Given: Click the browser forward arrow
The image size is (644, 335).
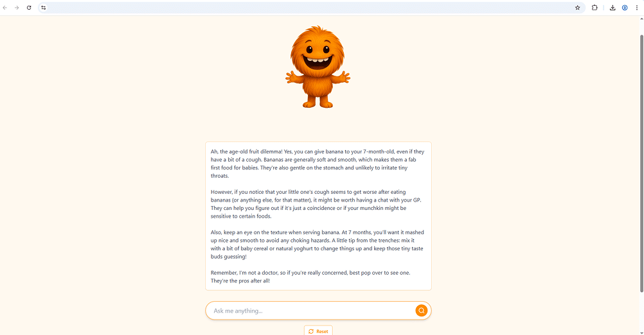Looking at the screenshot, I should [x=17, y=8].
